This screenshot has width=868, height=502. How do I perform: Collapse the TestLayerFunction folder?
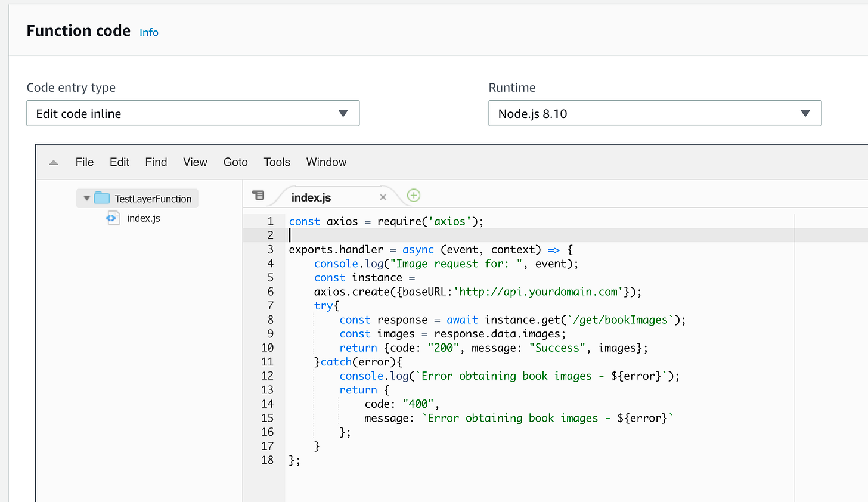(86, 198)
